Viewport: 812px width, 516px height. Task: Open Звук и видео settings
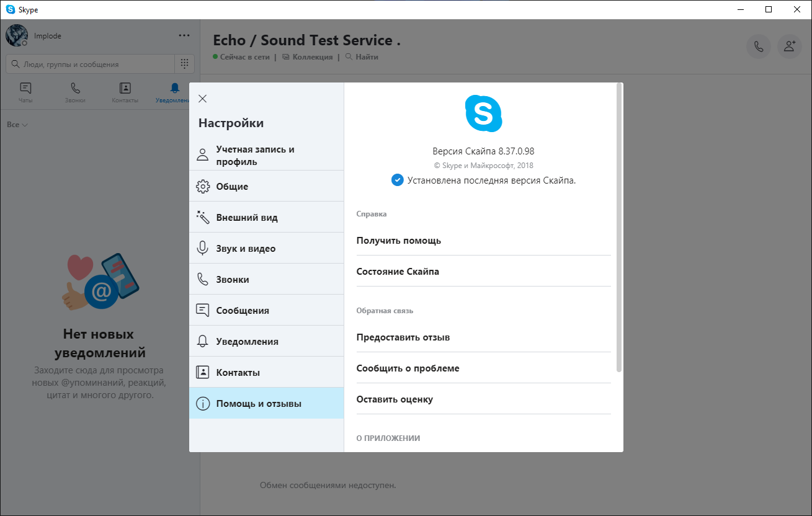point(266,248)
